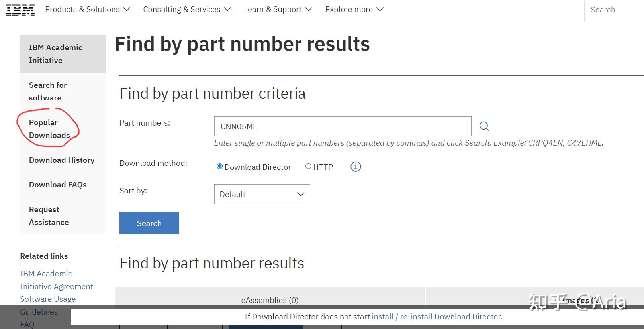Click install / re-install Download Director link
The image size is (644, 329).
(x=437, y=317)
